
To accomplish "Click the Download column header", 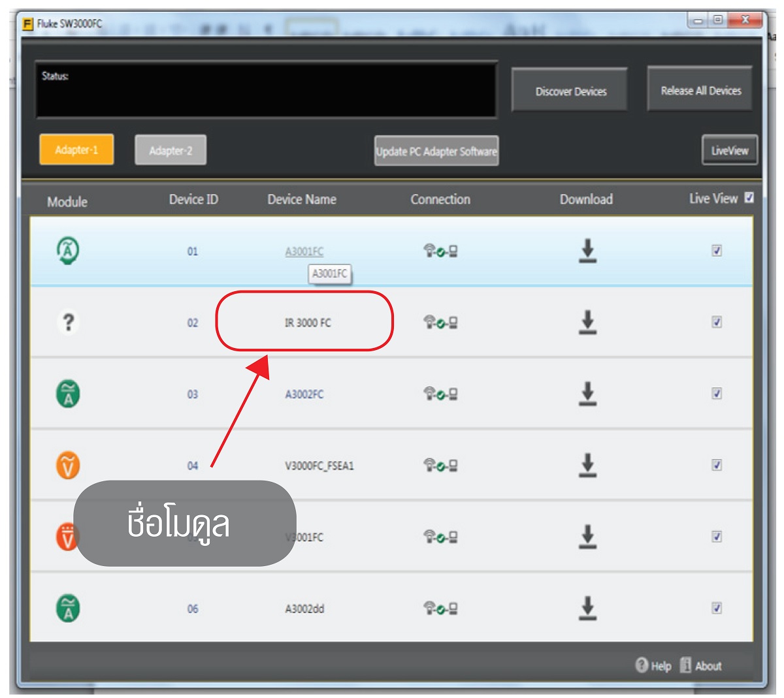I will 586,199.
